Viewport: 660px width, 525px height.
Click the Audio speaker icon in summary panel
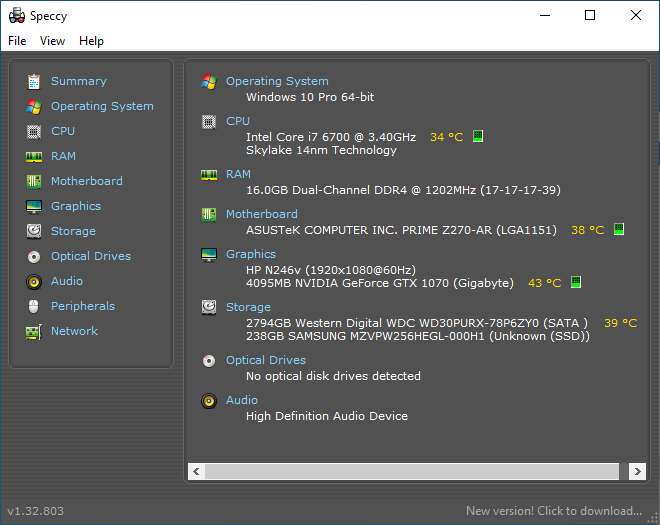coord(209,401)
